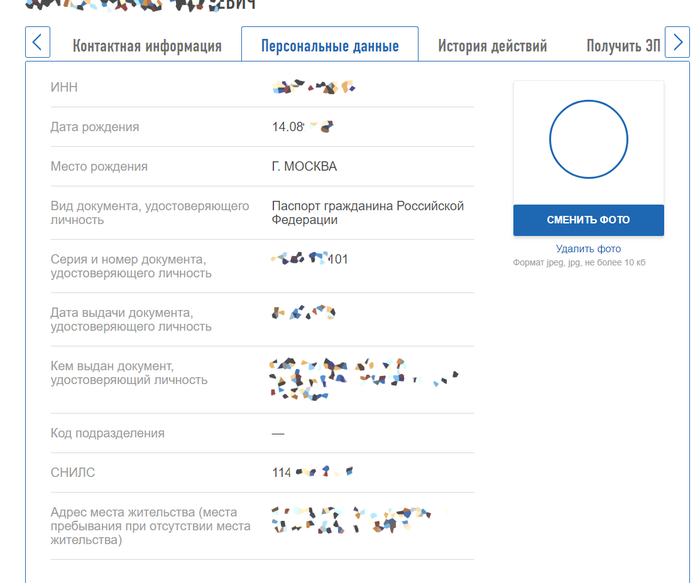Click the Удалить фото link
Image resolution: width=700 pixels, height=583 pixels.
(x=588, y=249)
